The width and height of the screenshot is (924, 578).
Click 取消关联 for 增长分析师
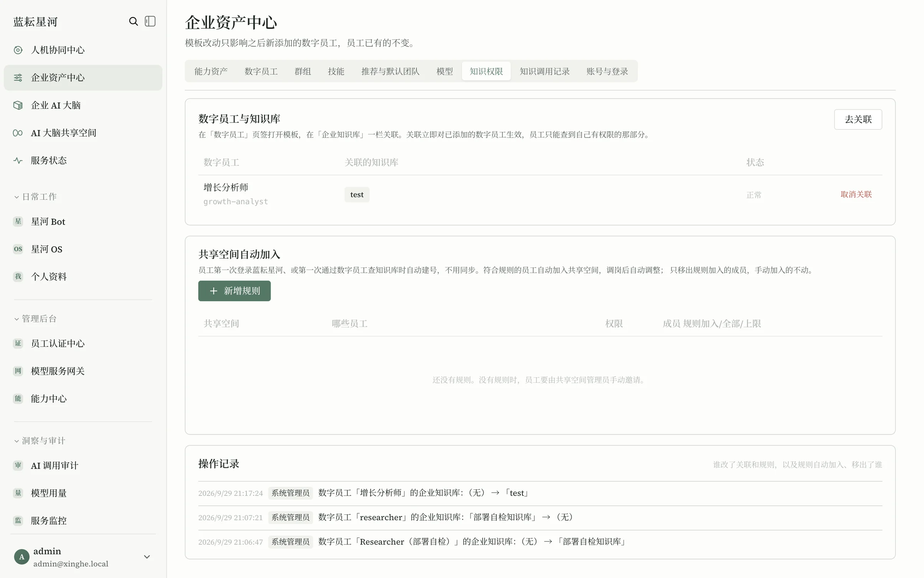[x=856, y=194]
